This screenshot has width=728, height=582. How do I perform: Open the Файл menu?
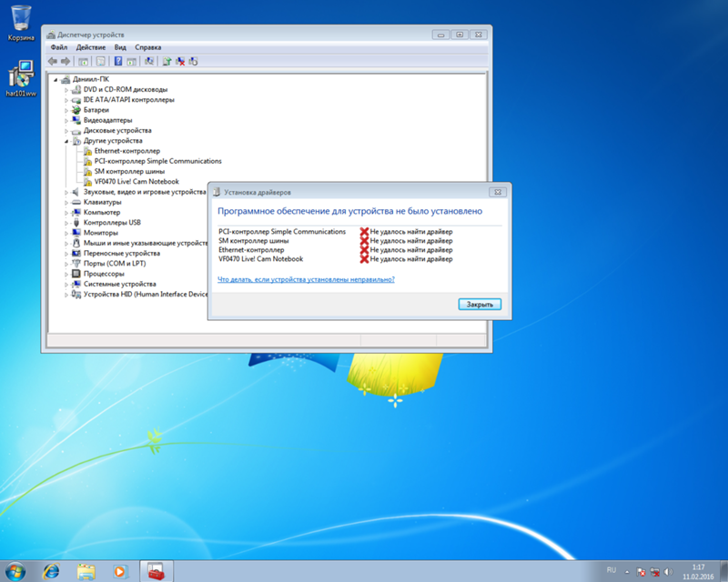(x=59, y=47)
